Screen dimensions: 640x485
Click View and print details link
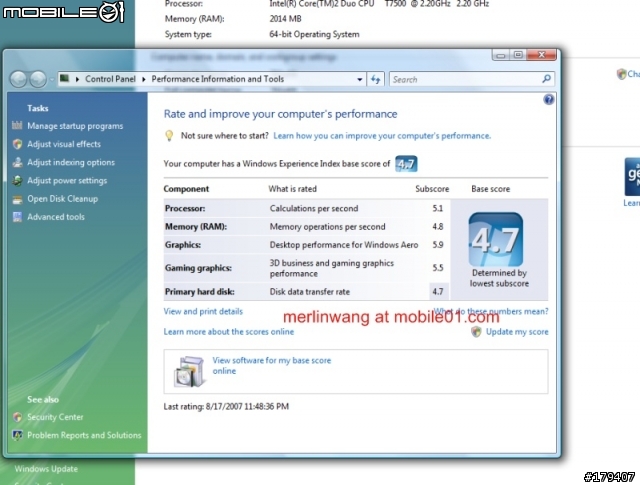203,311
